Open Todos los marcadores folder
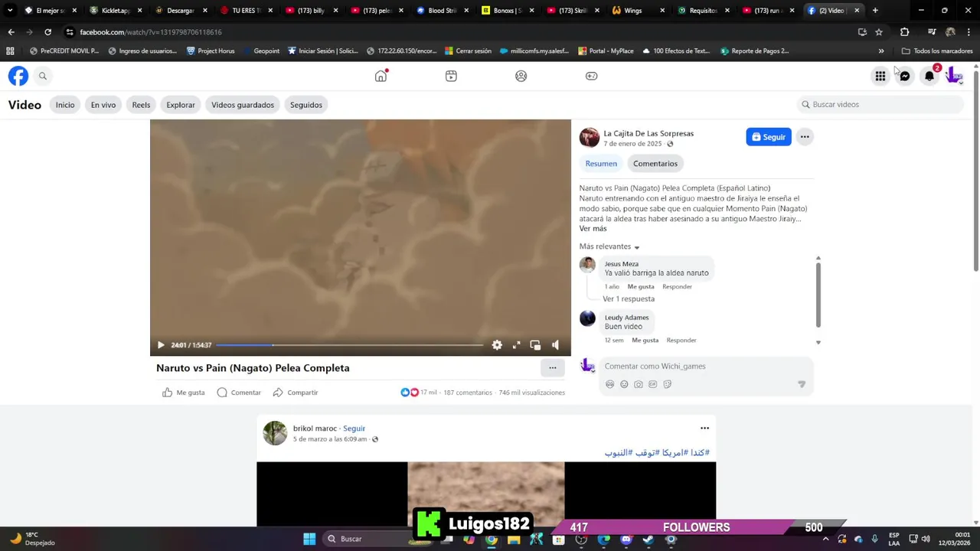The width and height of the screenshot is (980, 551). (937, 51)
